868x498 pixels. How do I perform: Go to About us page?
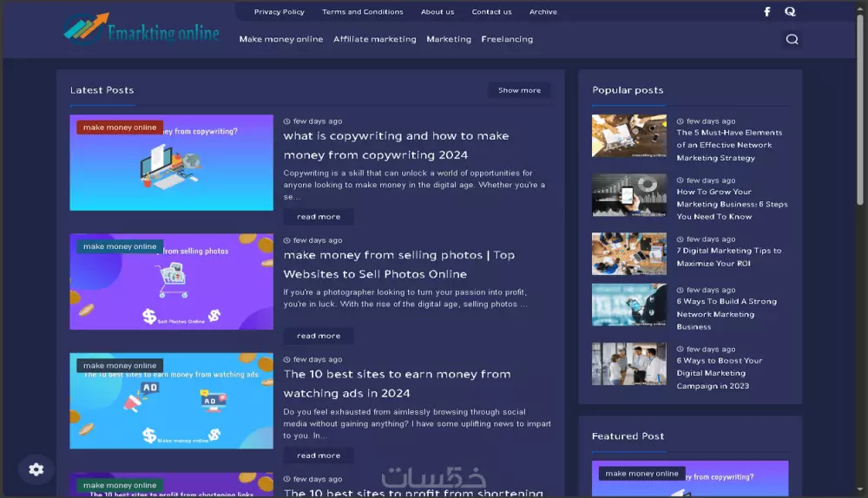(x=437, y=11)
